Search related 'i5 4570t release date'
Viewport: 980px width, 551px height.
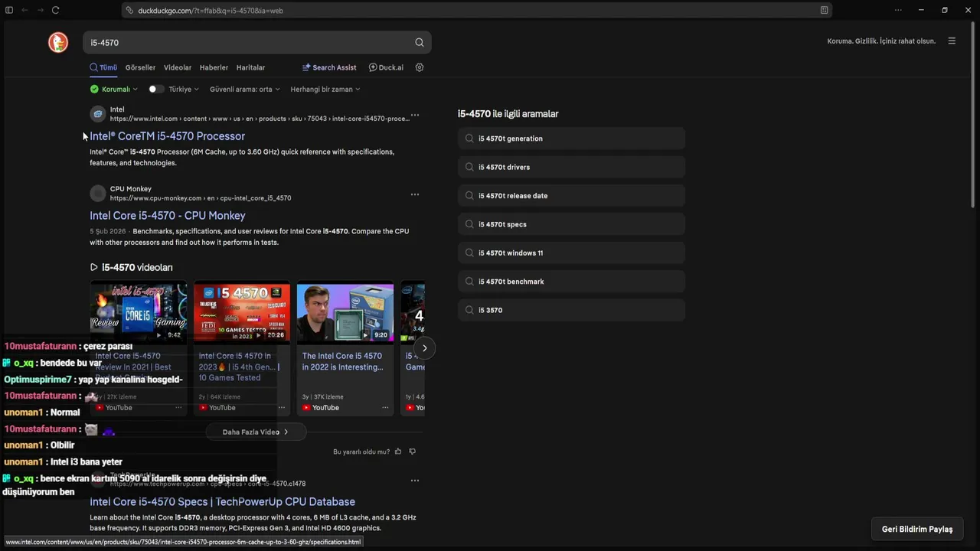(571, 196)
